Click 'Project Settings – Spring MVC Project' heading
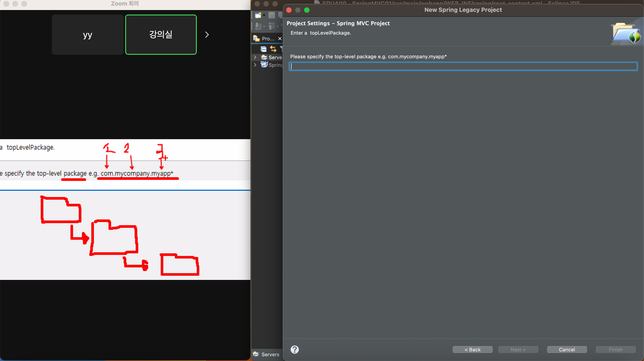The height and width of the screenshot is (361, 644). point(338,23)
